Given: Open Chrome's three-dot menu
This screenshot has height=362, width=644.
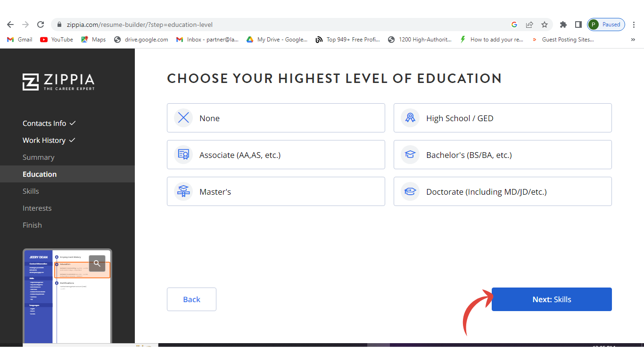Looking at the screenshot, I should click(634, 25).
